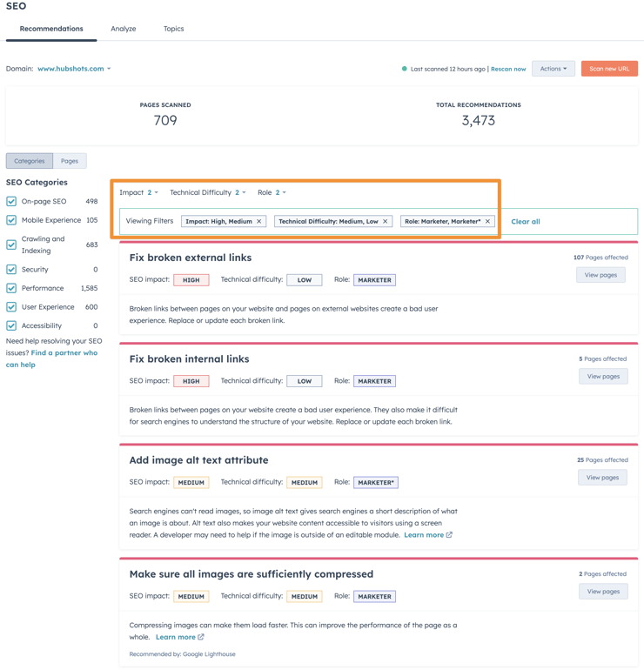The width and height of the screenshot is (644, 670).
Task: Open the domain www.hubshots.com dropdown
Action: (74, 69)
